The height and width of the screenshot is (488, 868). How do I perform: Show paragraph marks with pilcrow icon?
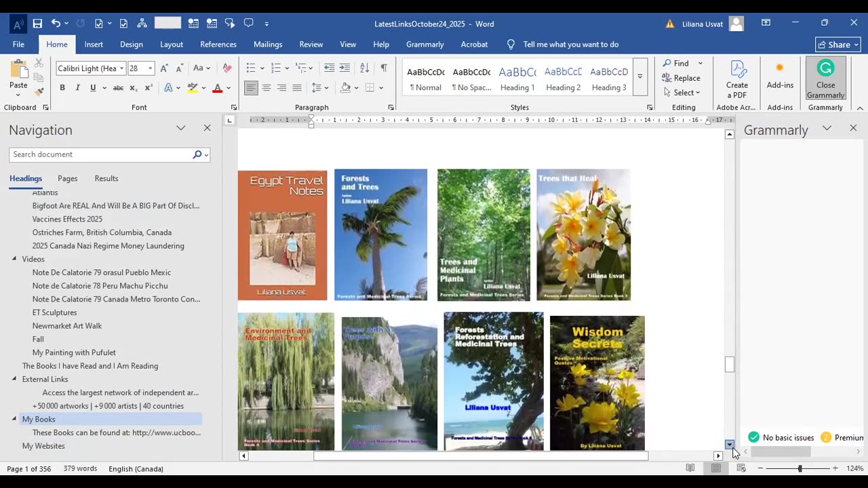click(x=384, y=68)
